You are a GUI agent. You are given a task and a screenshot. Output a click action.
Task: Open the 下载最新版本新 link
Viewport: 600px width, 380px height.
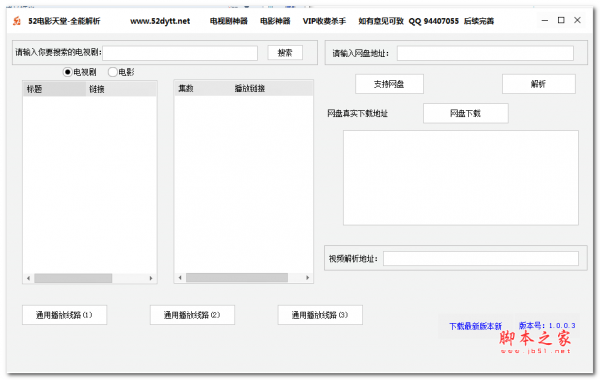point(475,326)
